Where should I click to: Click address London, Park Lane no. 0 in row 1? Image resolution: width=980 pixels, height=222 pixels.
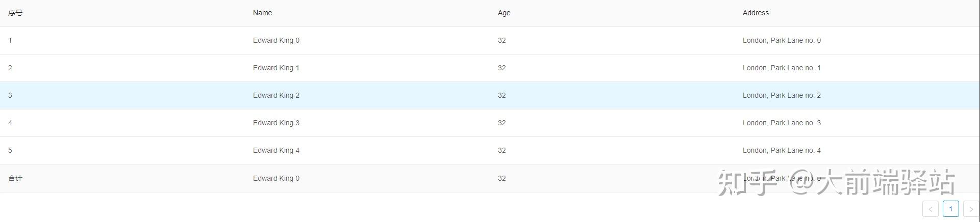tap(782, 41)
